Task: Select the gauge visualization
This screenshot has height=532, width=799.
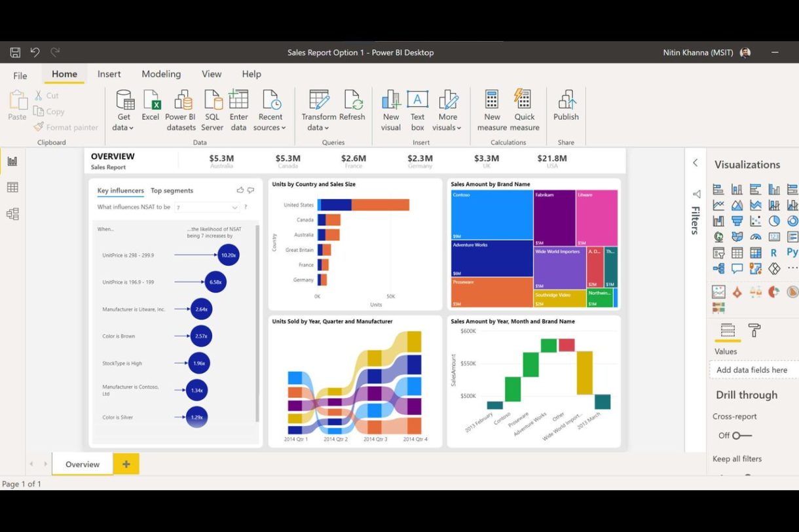Action: [756, 237]
